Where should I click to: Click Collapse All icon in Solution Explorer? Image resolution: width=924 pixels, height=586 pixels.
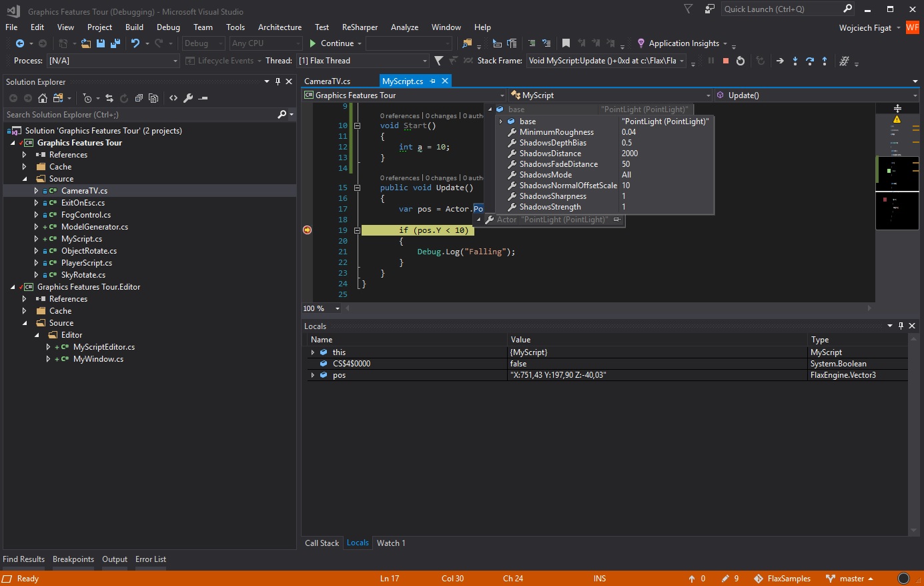139,98
